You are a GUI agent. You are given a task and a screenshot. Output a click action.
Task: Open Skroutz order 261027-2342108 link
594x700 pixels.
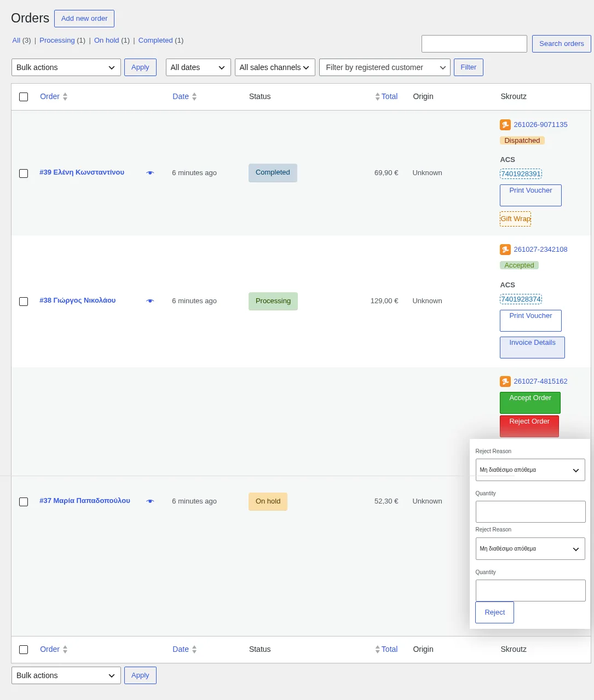click(540, 250)
